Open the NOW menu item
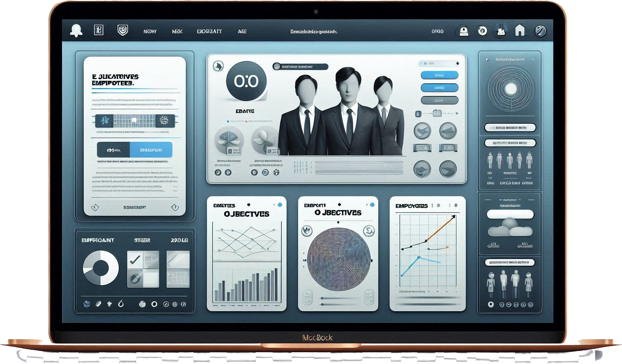 coord(150,31)
